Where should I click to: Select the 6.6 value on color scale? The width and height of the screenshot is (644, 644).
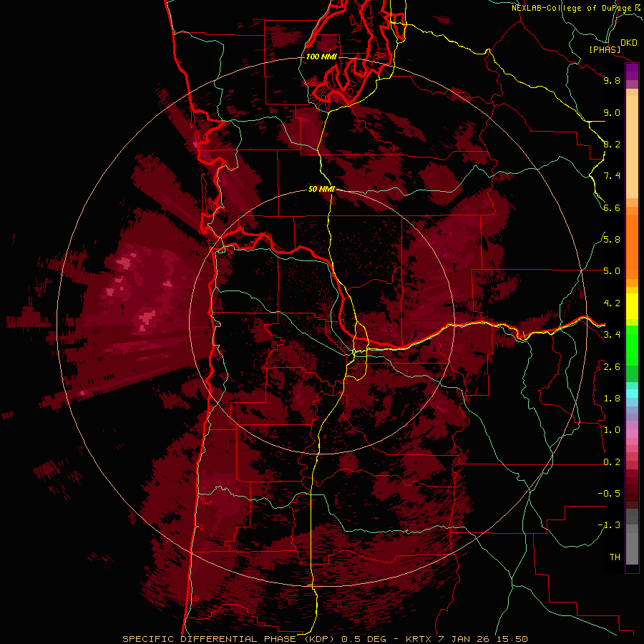tap(612, 208)
